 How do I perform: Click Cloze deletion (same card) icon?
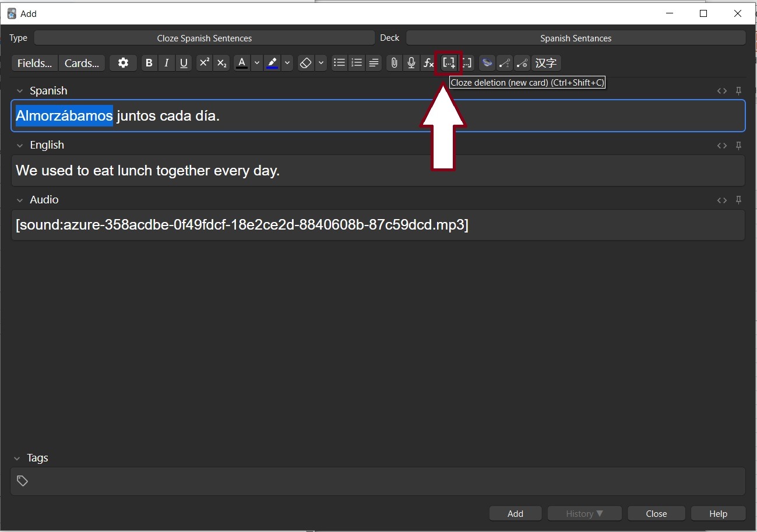pos(466,63)
